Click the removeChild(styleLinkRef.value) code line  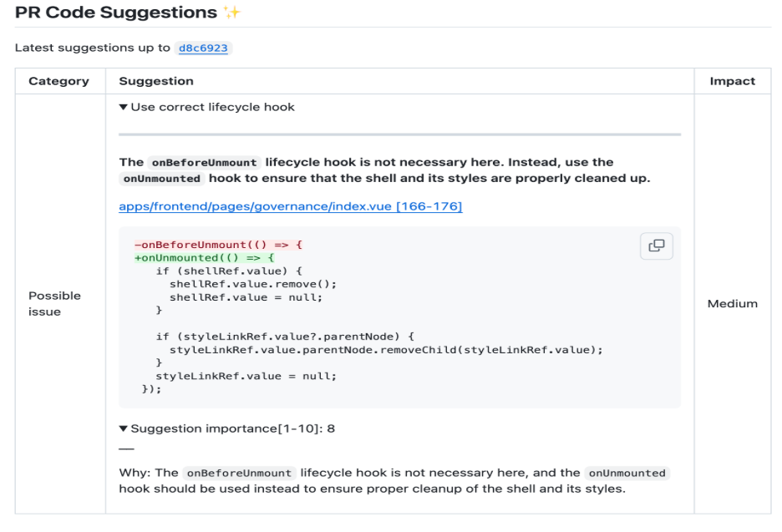[386, 350]
